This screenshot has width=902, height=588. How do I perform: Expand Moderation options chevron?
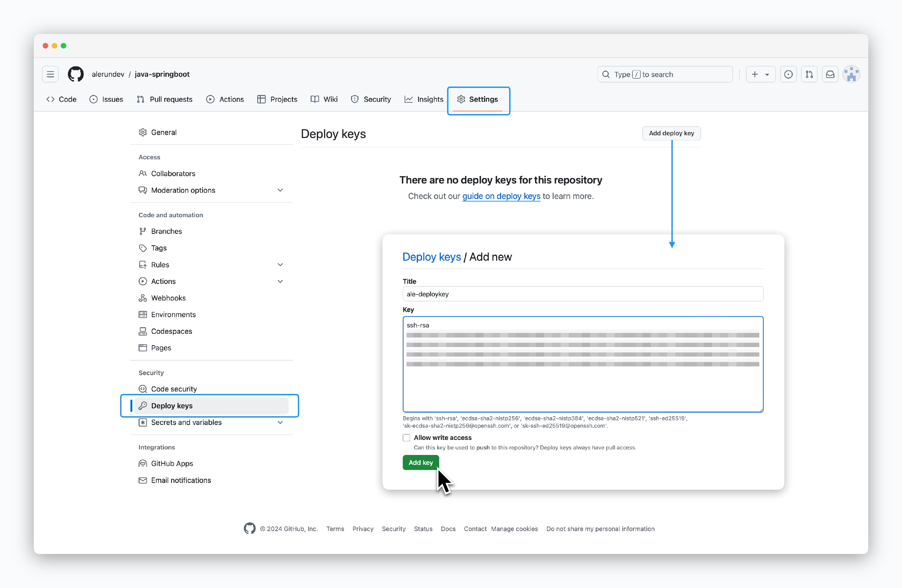coord(280,190)
